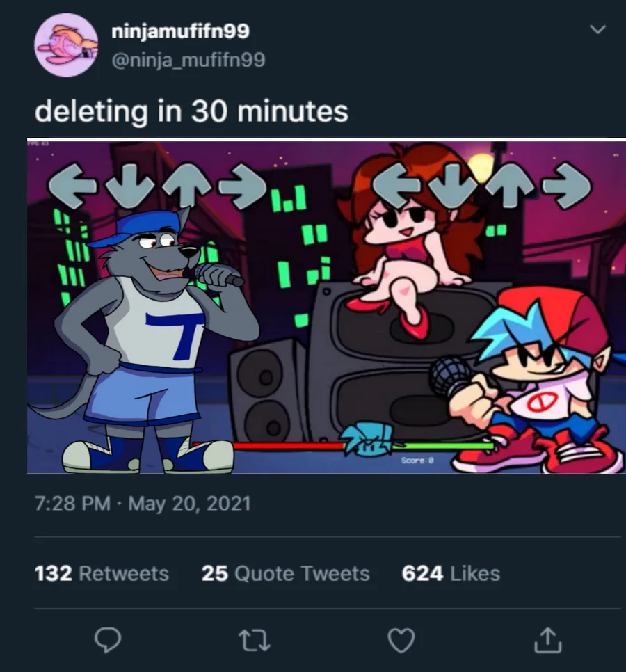The image size is (626, 672).
Task: Open the attached game screenshot image
Action: 326,306
